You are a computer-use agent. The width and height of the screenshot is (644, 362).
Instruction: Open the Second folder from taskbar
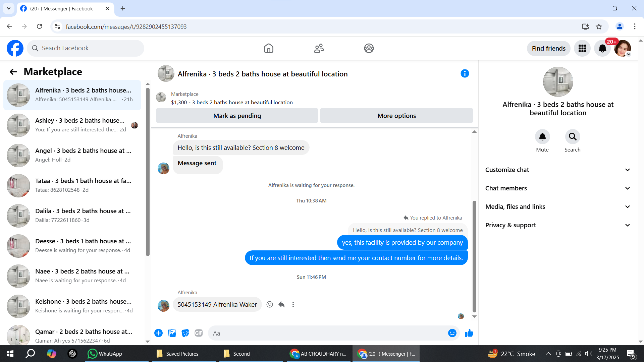[251, 354]
